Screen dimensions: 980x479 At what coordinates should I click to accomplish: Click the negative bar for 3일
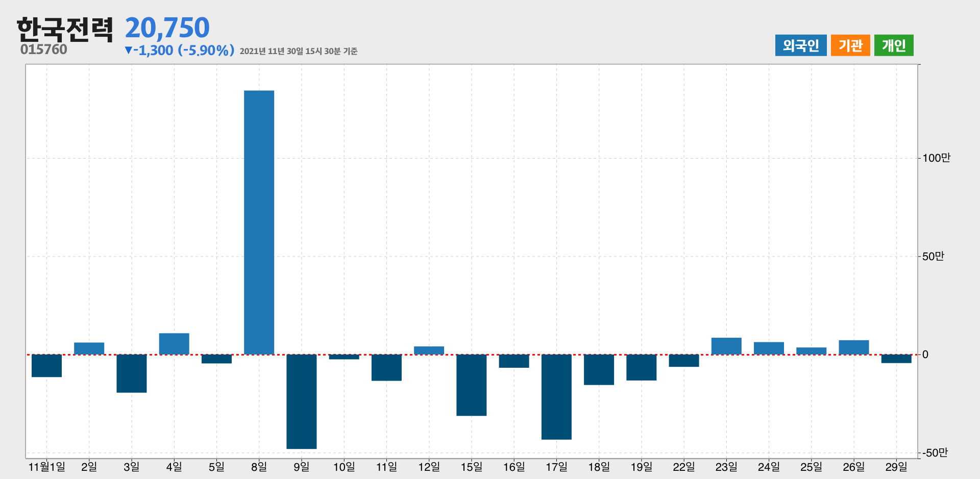click(132, 373)
